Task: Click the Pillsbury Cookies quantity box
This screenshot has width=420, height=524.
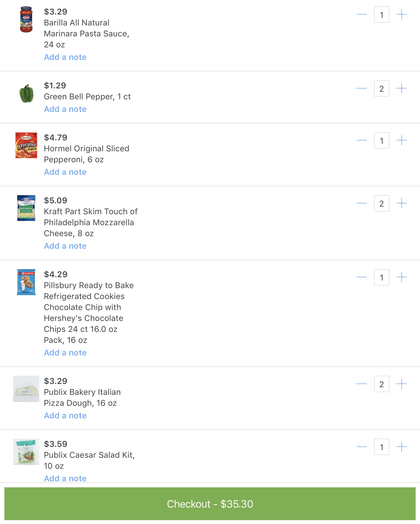Action: (381, 277)
